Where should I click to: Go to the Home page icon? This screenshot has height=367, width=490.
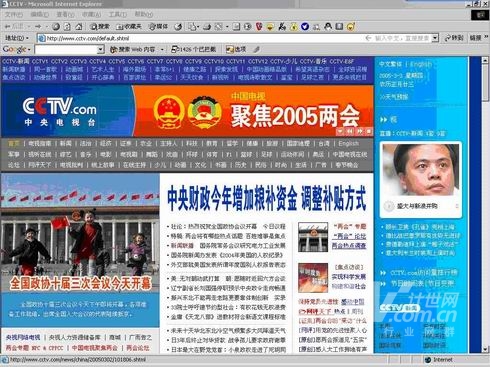79,27
